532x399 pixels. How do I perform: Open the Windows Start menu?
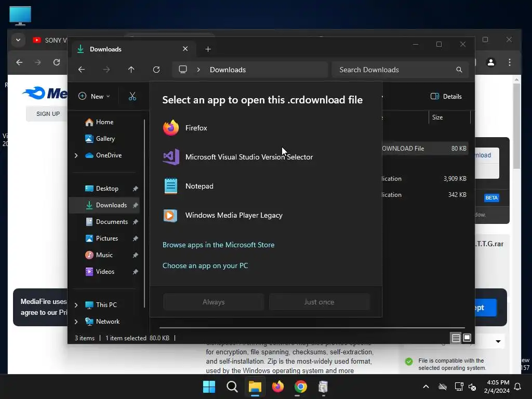point(209,387)
